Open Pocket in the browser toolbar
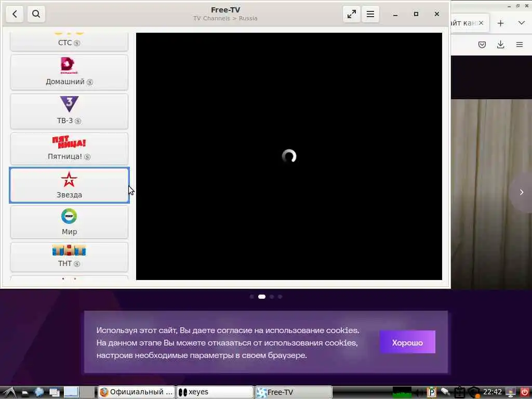Viewport: 532px width, 399px height. 482,45
